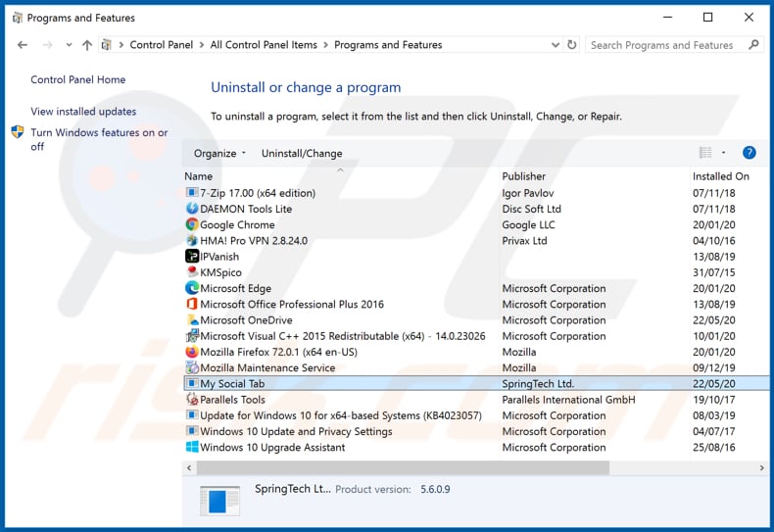Click 'Parallels International GmbH' publisher cell

[568, 400]
